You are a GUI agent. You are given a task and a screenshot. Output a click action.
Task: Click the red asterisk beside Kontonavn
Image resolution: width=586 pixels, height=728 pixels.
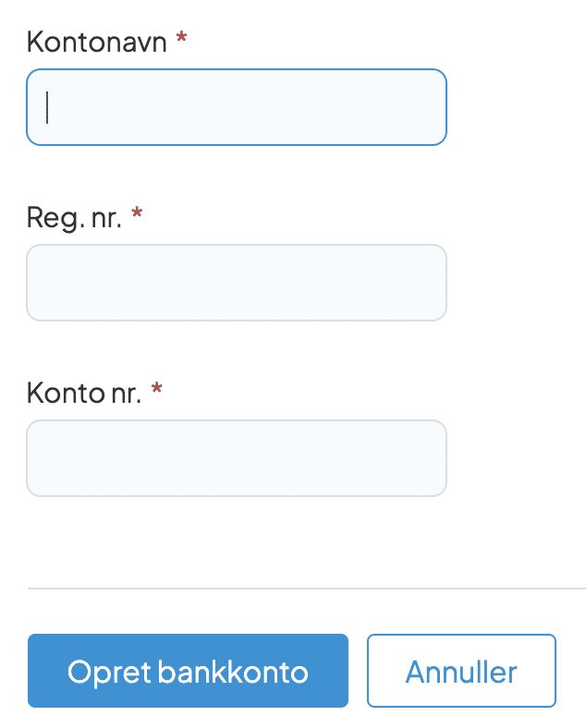pos(181,41)
